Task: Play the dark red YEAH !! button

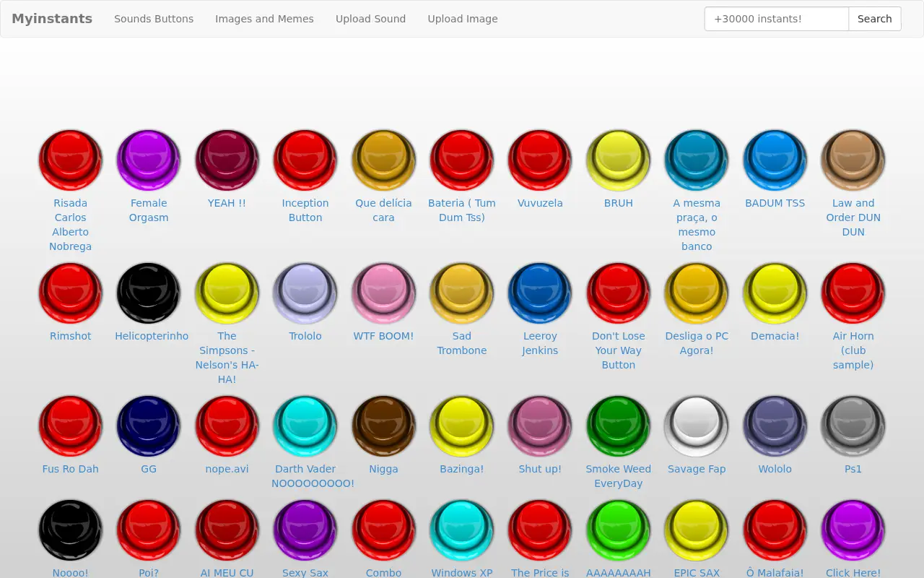Action: coord(227,160)
